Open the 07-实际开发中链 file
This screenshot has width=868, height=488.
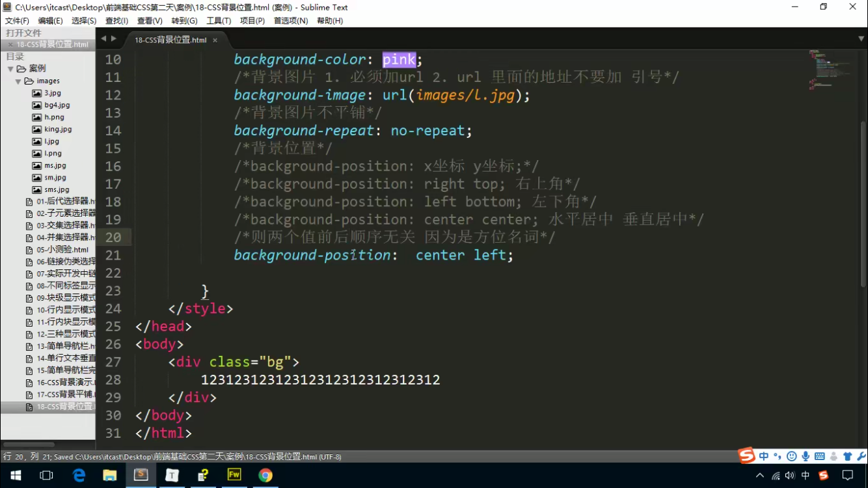coord(66,274)
